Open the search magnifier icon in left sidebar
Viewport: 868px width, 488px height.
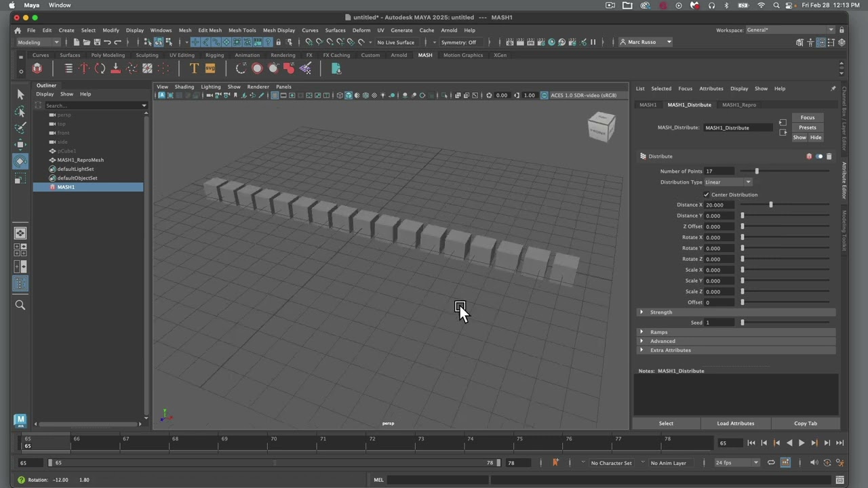20,305
